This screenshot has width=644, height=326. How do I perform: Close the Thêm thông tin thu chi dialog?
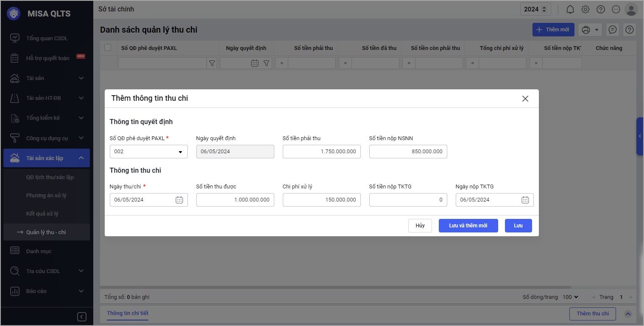click(525, 99)
